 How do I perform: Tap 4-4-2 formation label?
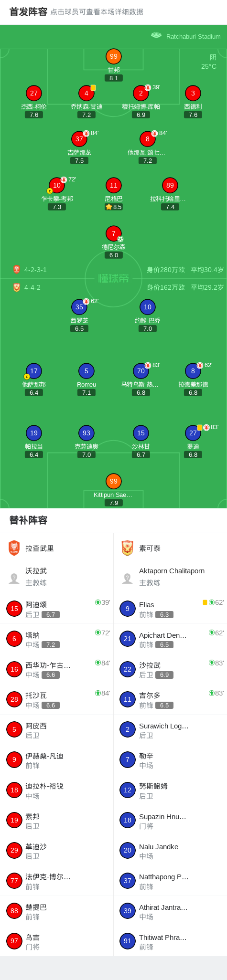(32, 287)
